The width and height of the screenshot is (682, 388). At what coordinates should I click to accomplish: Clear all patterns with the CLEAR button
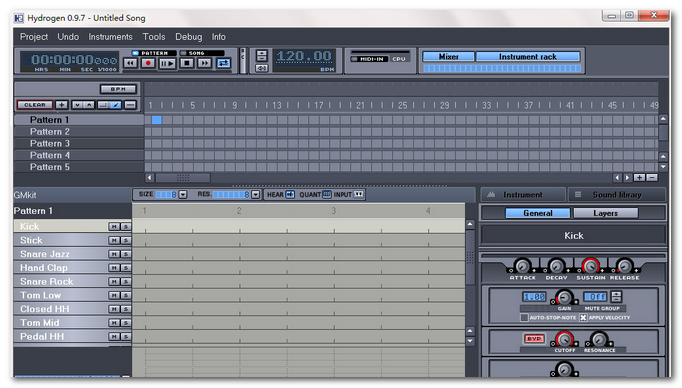(x=35, y=105)
